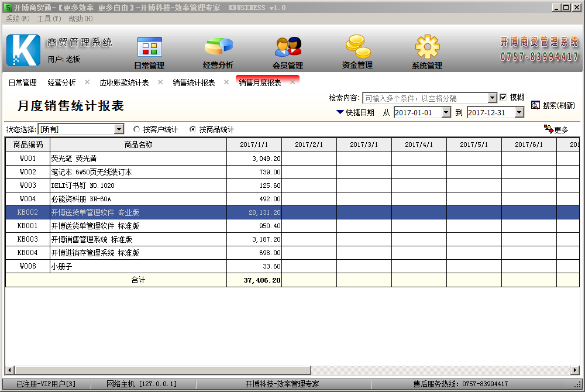Close the 销售统计报表 tab

pyautogui.click(x=226, y=82)
